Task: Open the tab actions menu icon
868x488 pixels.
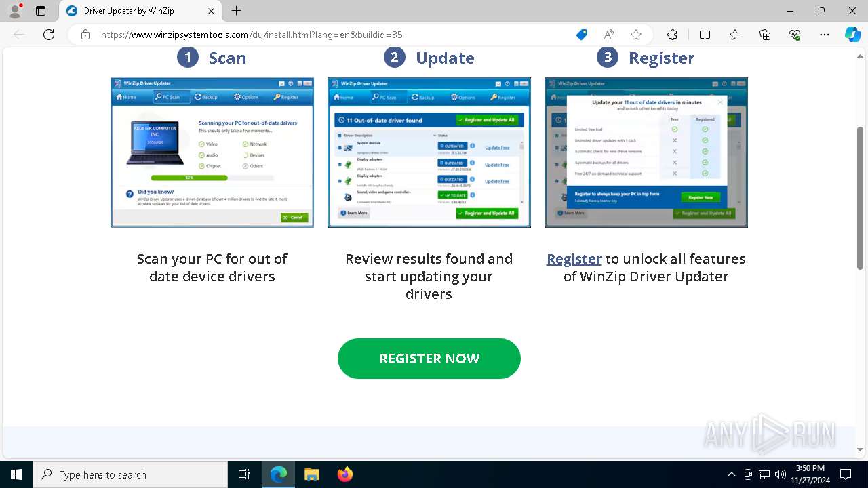Action: tap(41, 11)
